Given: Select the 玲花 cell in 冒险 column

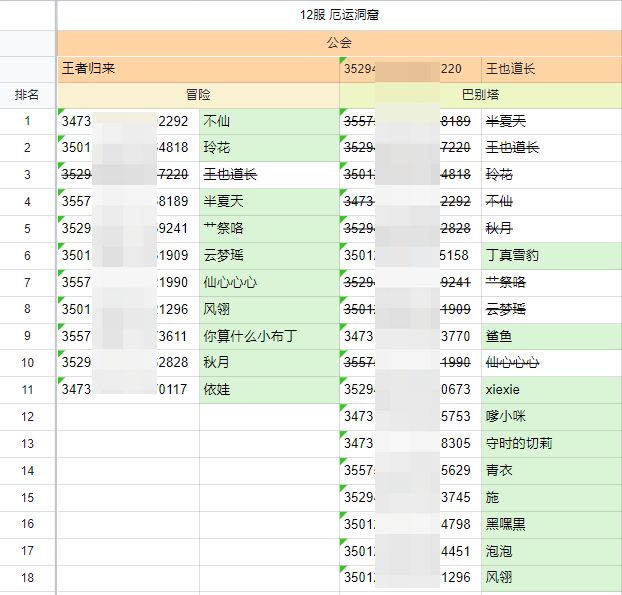Looking at the screenshot, I should pyautogui.click(x=269, y=148).
